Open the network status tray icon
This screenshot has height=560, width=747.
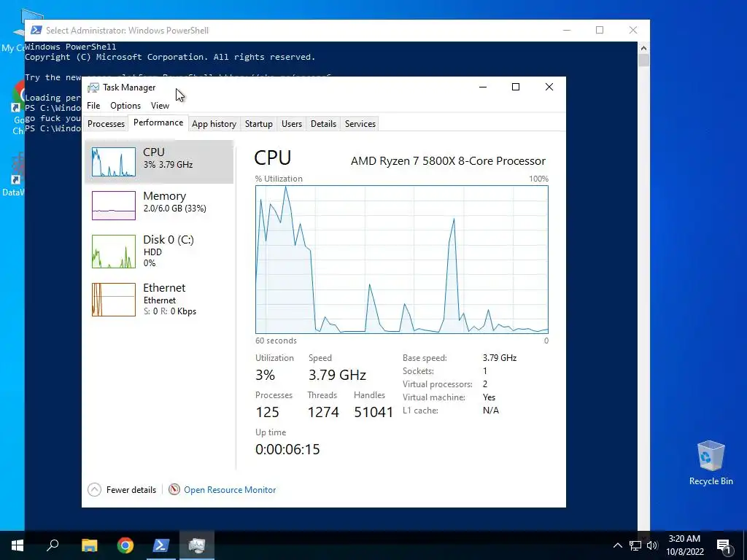click(x=635, y=545)
